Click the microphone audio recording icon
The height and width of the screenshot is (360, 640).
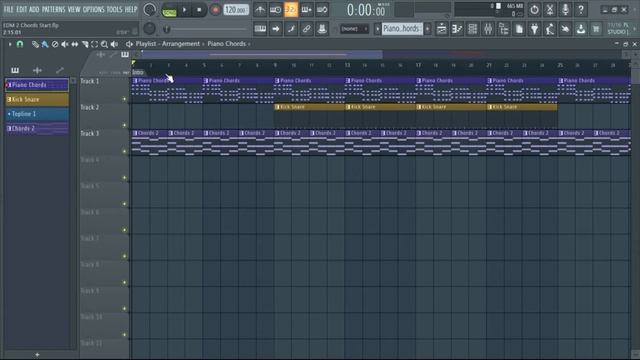(565, 9)
